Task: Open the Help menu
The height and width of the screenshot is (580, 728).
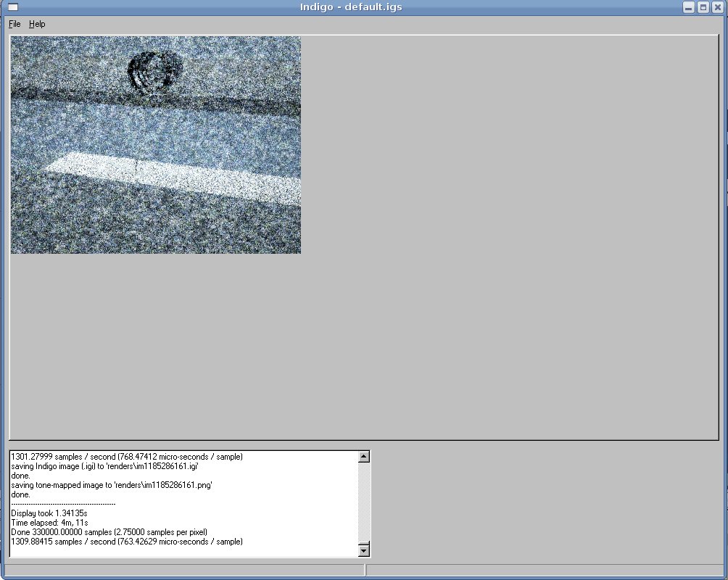Action: point(37,24)
